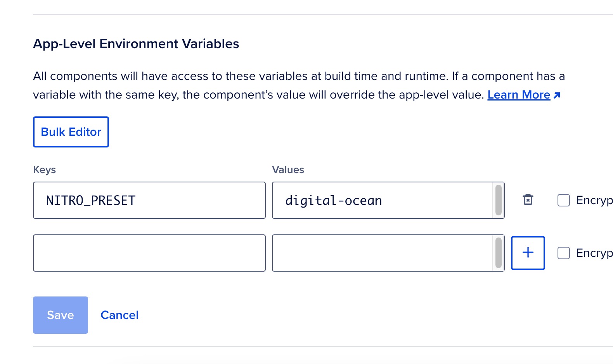Open the Bulk Editor
This screenshot has height=364, width=613.
tap(71, 132)
